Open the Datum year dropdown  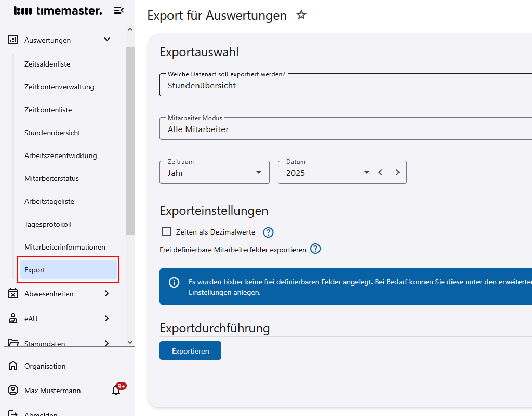point(366,172)
